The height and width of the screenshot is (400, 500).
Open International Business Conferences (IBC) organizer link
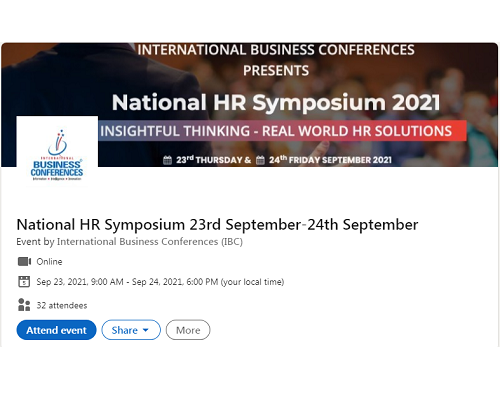pos(150,242)
